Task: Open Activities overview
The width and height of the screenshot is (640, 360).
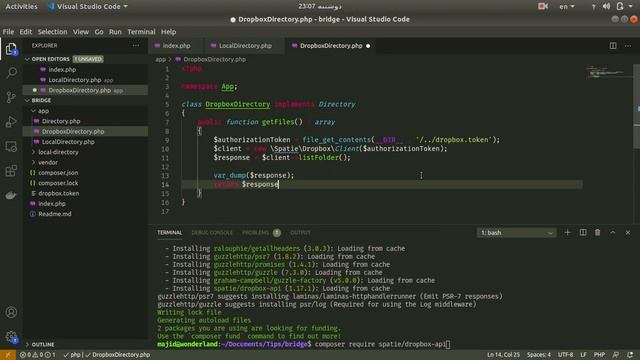Action: tap(21, 7)
